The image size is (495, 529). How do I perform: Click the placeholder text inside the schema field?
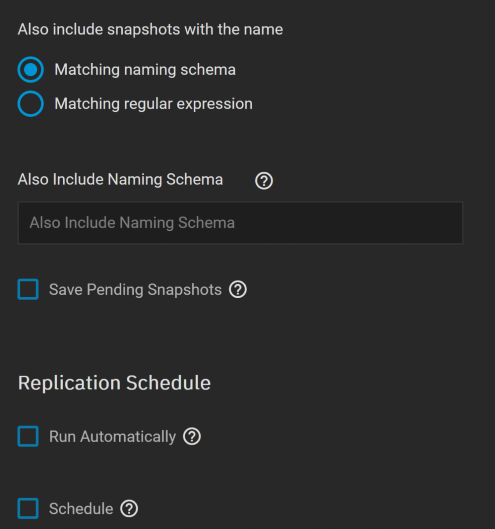point(132,223)
